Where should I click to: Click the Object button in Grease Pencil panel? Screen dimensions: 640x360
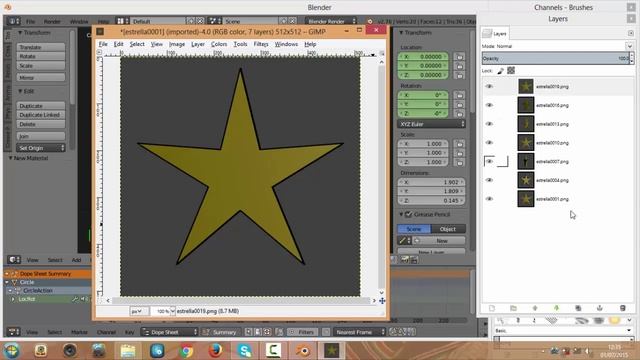click(x=448, y=229)
